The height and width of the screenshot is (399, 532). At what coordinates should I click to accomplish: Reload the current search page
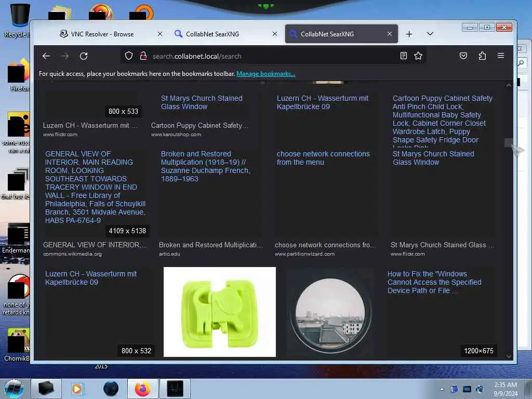[x=84, y=56]
